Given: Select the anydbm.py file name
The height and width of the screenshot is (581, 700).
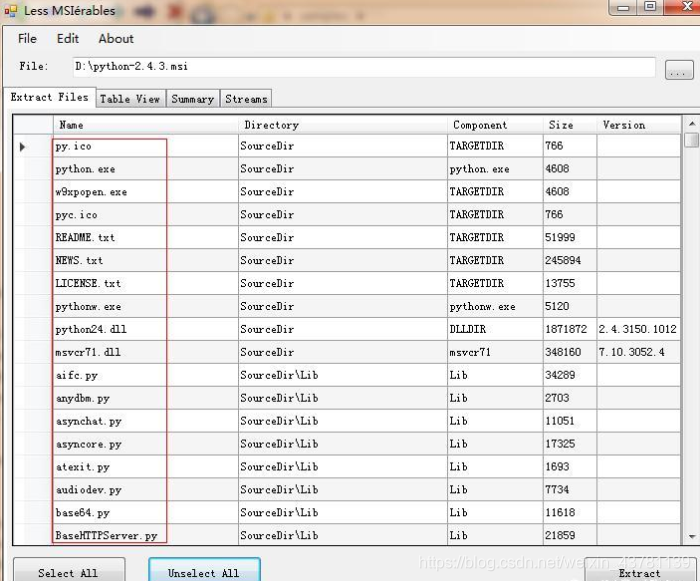Looking at the screenshot, I should click(x=83, y=398).
